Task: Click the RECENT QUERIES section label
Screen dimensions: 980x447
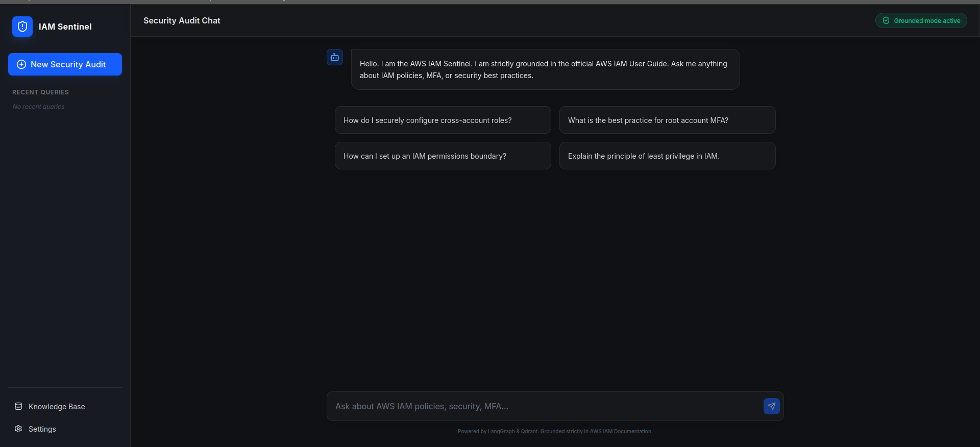Action: pyautogui.click(x=40, y=92)
